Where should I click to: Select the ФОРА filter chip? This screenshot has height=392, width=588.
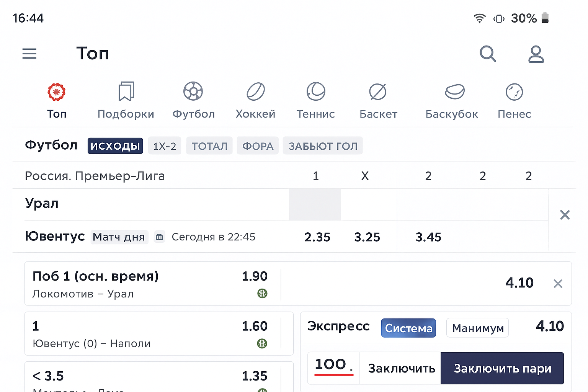(258, 146)
